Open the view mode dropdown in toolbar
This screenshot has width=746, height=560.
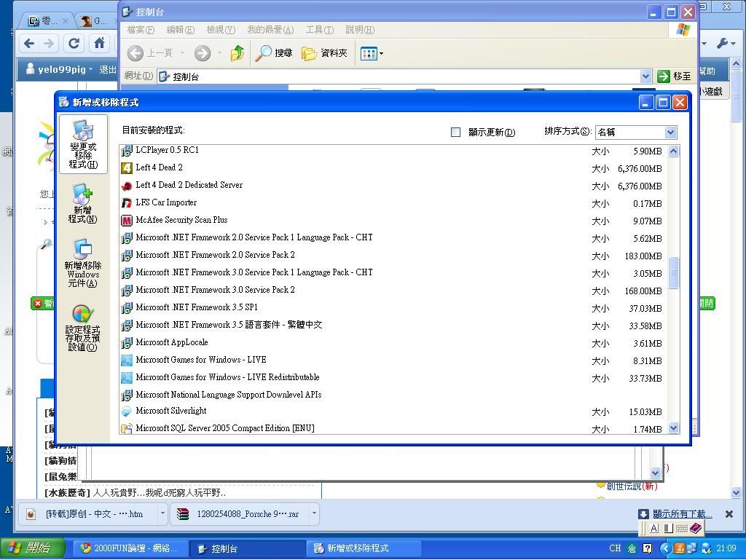pos(372,53)
